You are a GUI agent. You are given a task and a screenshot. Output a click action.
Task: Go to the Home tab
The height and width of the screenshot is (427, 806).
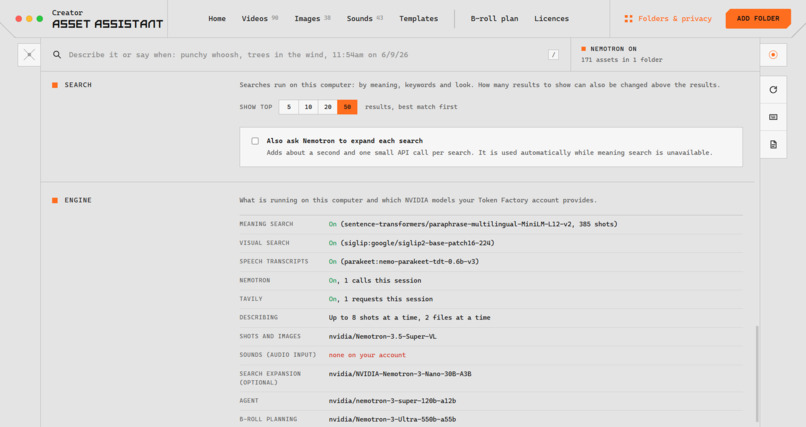217,18
